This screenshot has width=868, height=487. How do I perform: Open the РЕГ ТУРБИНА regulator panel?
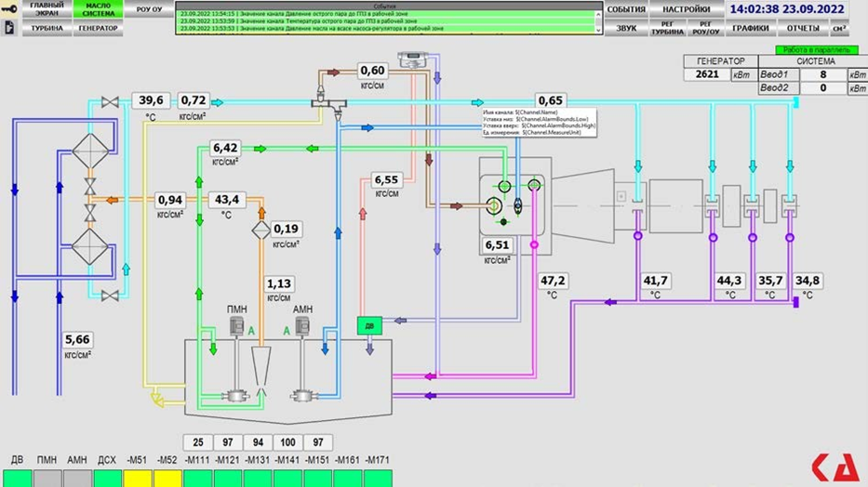coord(668,28)
